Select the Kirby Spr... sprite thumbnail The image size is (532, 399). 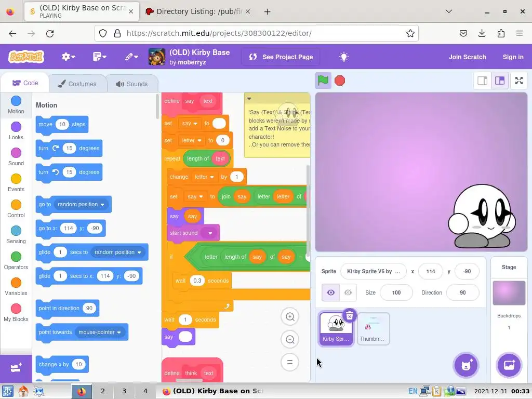[x=336, y=329]
